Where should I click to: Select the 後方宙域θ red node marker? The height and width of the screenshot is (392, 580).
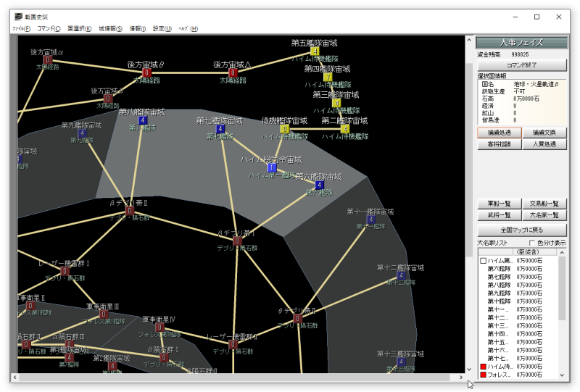click(146, 73)
